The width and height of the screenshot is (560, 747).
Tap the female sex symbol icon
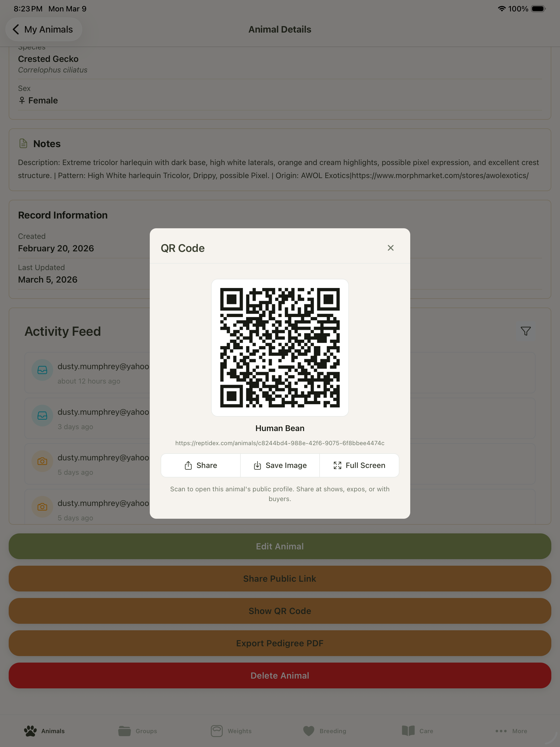pos(22,100)
